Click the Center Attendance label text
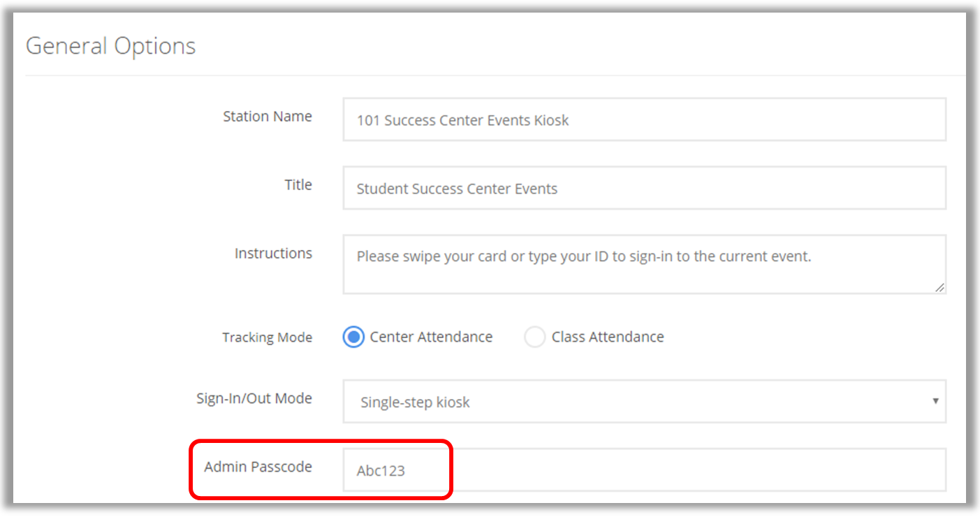Image resolution: width=980 pixels, height=517 pixels. pyautogui.click(x=431, y=337)
